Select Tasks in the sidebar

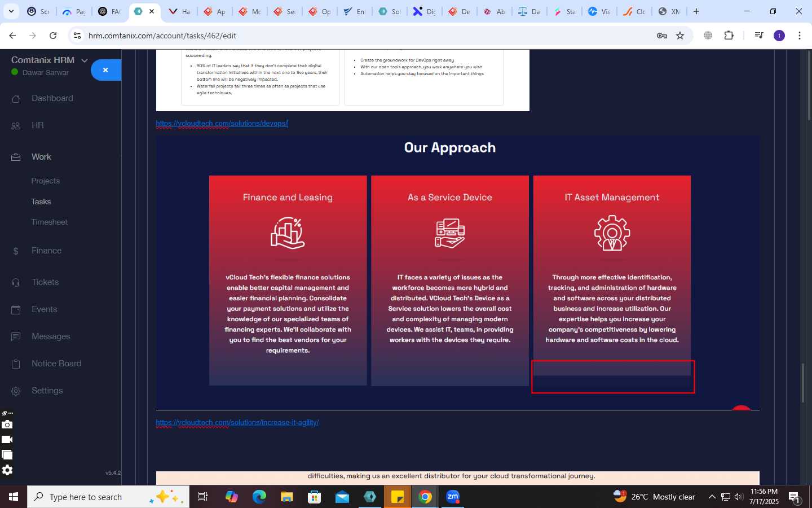(x=41, y=202)
